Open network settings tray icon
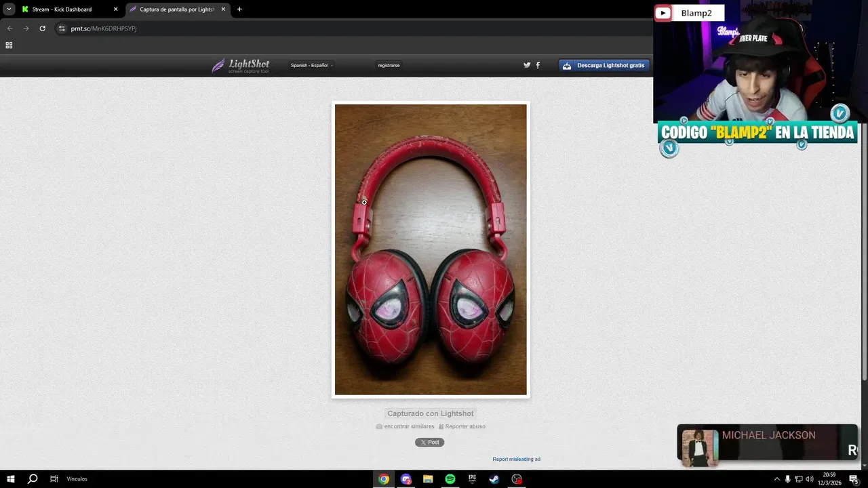 click(799, 479)
